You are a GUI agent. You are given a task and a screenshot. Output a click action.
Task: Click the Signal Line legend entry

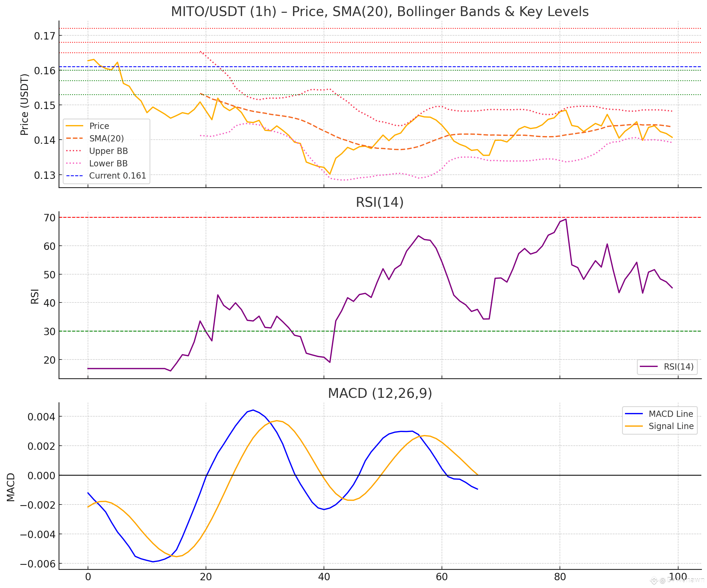tap(671, 426)
